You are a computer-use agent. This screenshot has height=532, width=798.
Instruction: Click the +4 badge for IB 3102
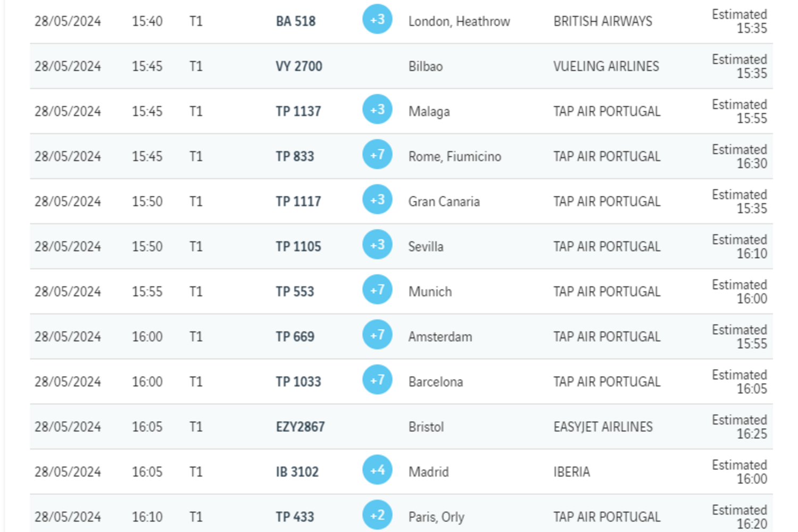point(377,470)
